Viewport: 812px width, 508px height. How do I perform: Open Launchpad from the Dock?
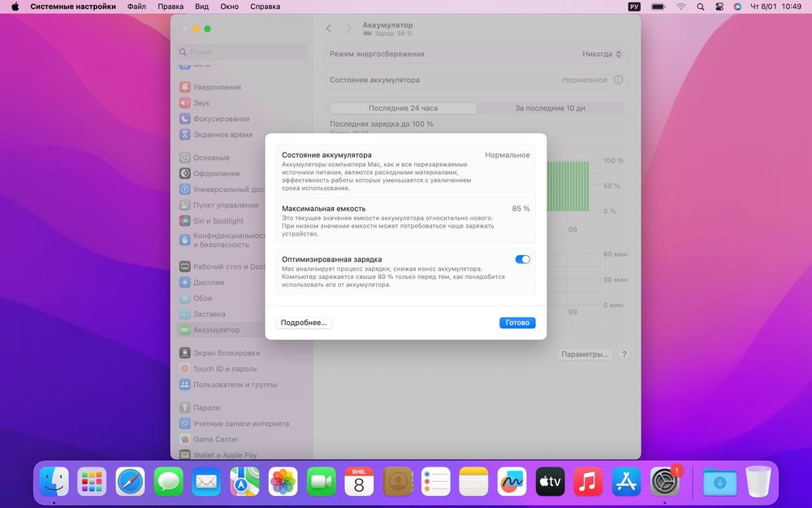coord(93,481)
